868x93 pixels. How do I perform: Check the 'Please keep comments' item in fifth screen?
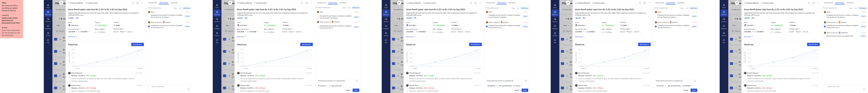(x=825, y=36)
